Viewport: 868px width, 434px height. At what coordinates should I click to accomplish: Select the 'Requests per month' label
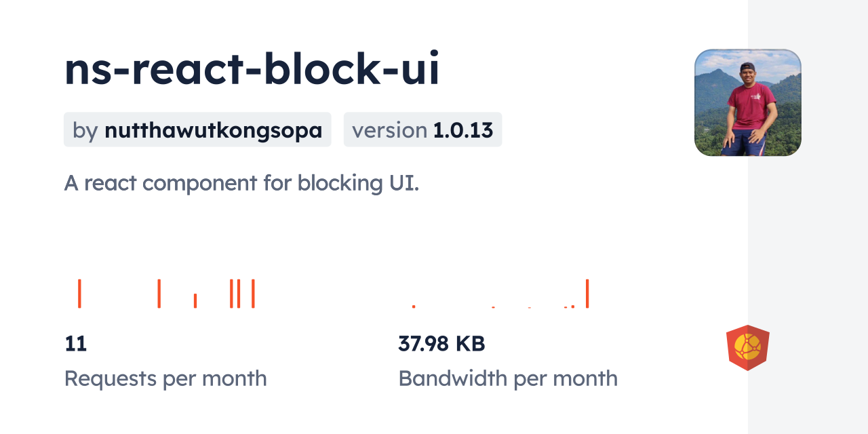point(165,378)
